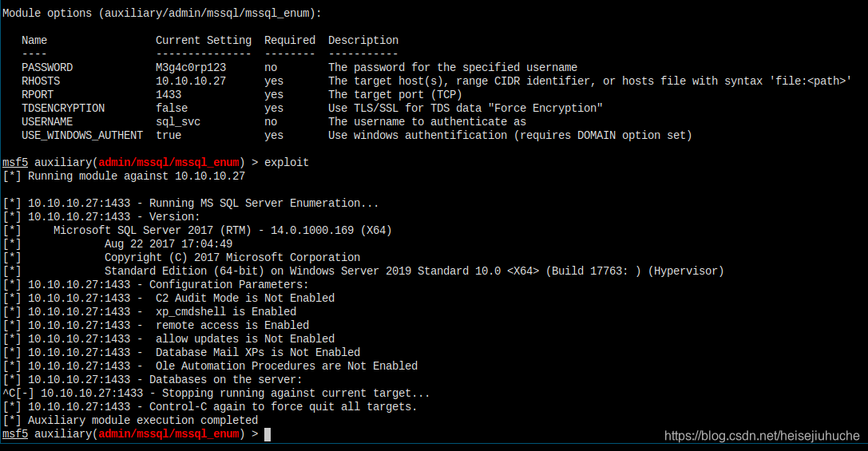Click the USE_WINDOWS_AUTHENT option name
Image resolution: width=868 pixels, height=451 pixels.
click(82, 135)
